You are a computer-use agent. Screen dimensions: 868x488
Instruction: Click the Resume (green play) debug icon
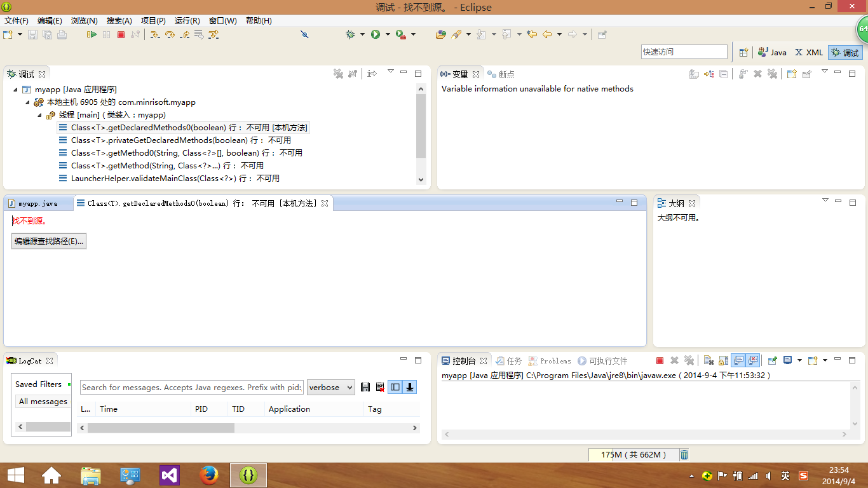coord(92,34)
